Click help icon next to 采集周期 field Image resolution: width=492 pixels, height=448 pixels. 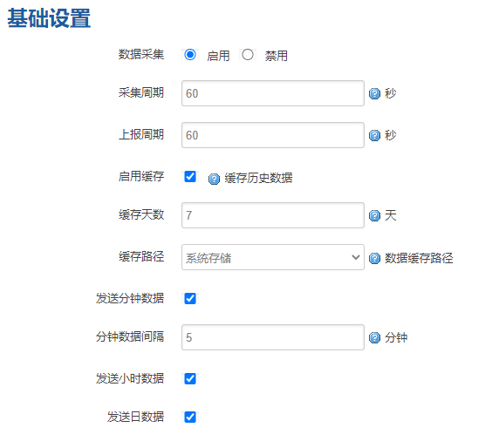coord(374,93)
